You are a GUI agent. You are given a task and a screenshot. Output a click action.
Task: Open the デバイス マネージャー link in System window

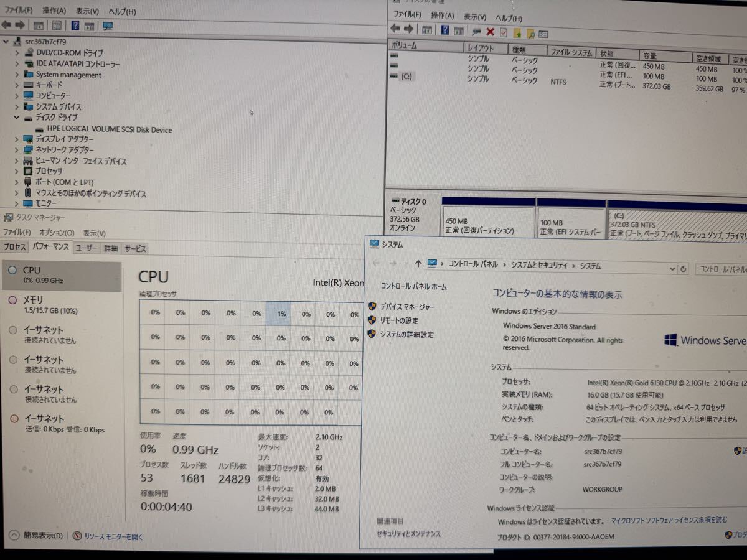click(407, 306)
